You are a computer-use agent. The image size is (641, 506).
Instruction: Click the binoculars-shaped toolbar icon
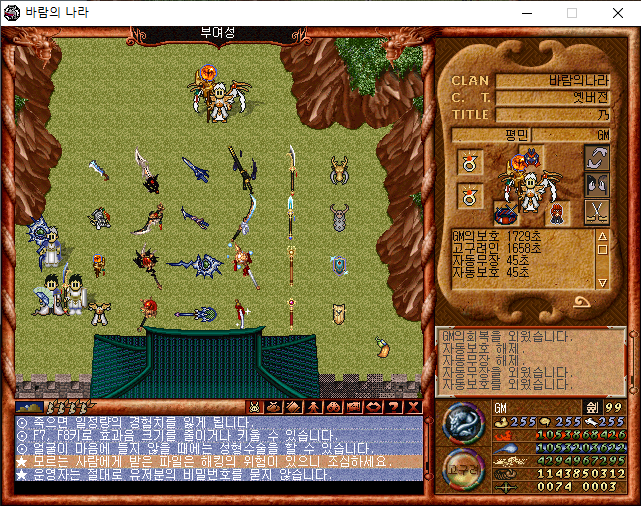click(x=334, y=407)
